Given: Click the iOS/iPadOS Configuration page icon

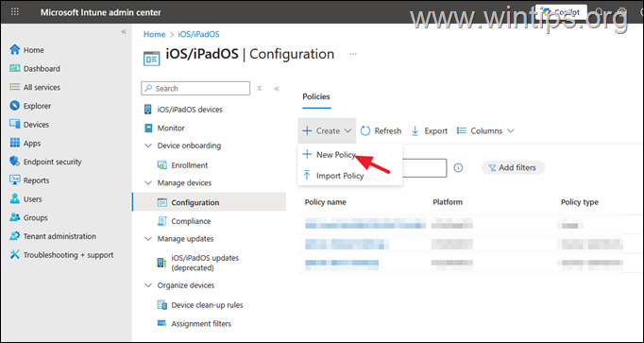Looking at the screenshot, I should (151, 59).
